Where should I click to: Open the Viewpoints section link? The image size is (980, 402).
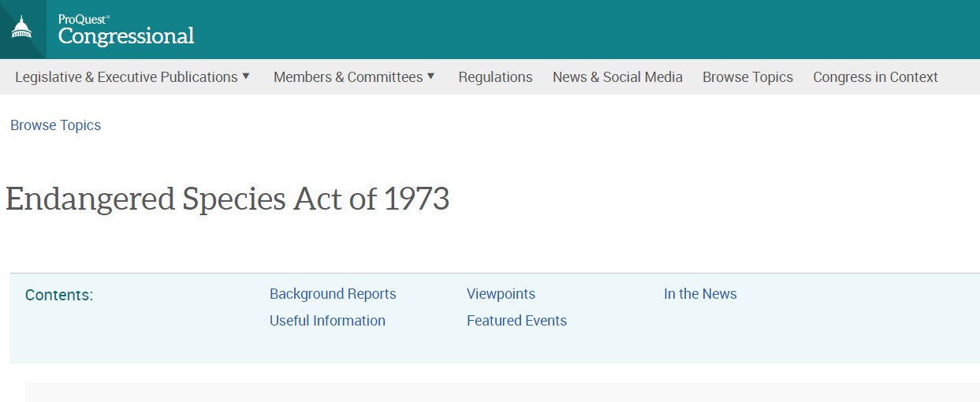[x=501, y=294]
